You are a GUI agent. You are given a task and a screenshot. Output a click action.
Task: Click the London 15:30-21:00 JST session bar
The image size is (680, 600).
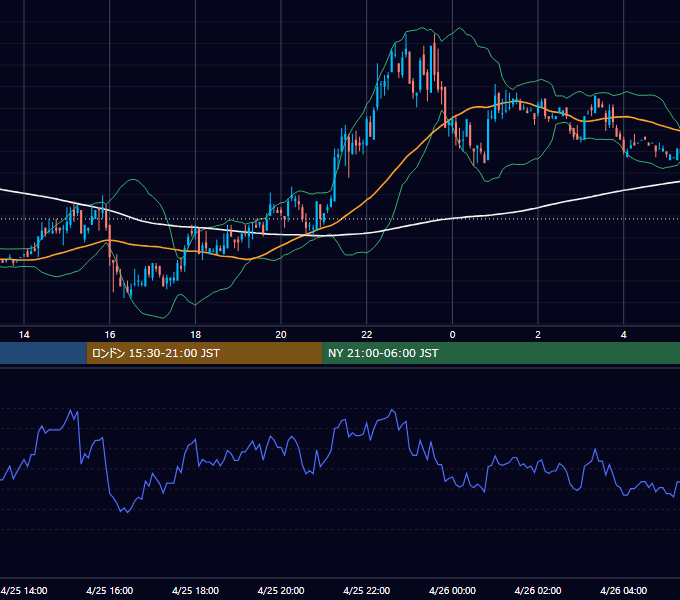204,353
